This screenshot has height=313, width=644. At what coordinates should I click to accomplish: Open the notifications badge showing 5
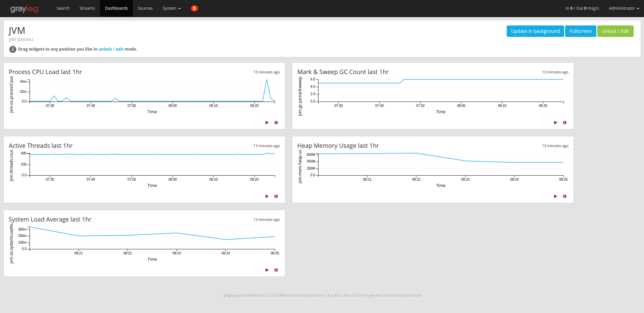click(x=194, y=8)
